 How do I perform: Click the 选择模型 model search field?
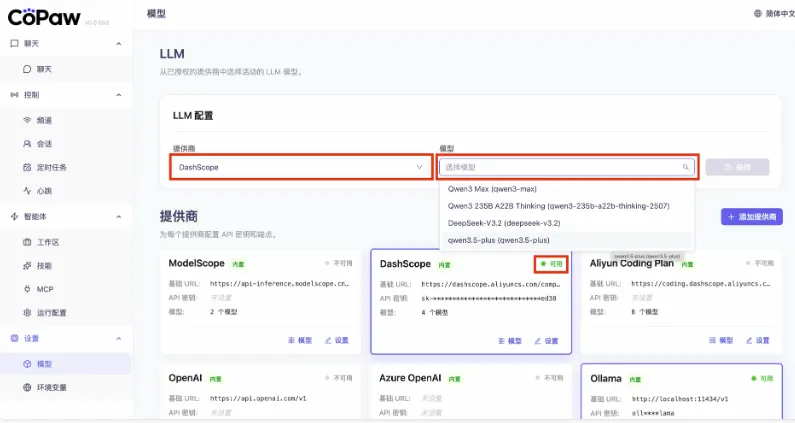click(566, 167)
